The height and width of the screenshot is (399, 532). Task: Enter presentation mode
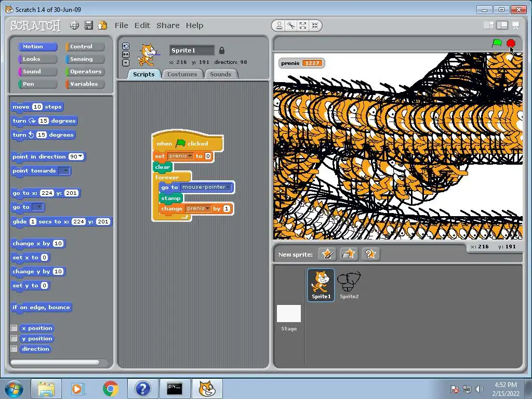(x=516, y=25)
